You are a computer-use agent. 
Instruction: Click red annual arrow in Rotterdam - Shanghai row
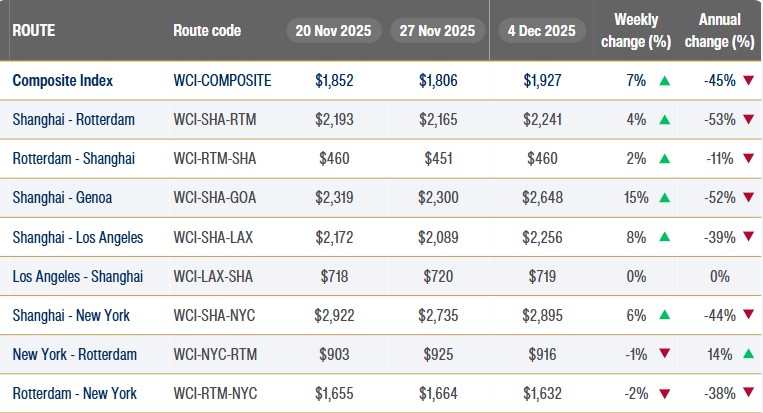pos(748,159)
